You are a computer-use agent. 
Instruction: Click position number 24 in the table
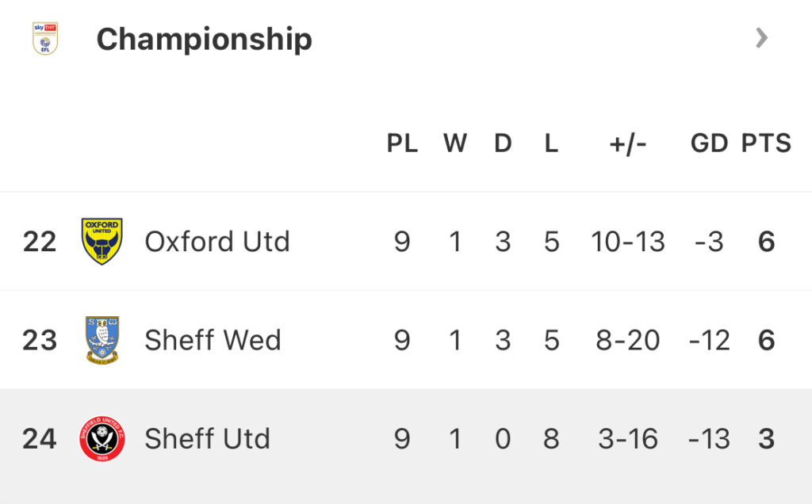[40, 439]
